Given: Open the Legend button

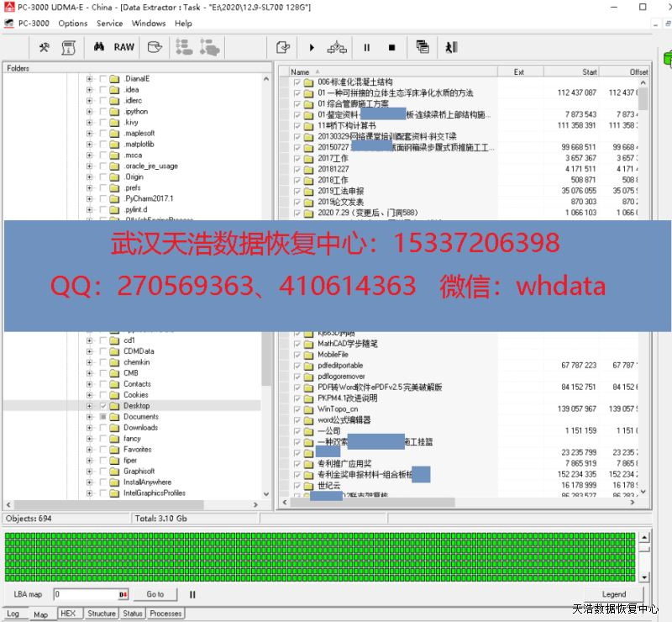Looking at the screenshot, I should tap(614, 594).
